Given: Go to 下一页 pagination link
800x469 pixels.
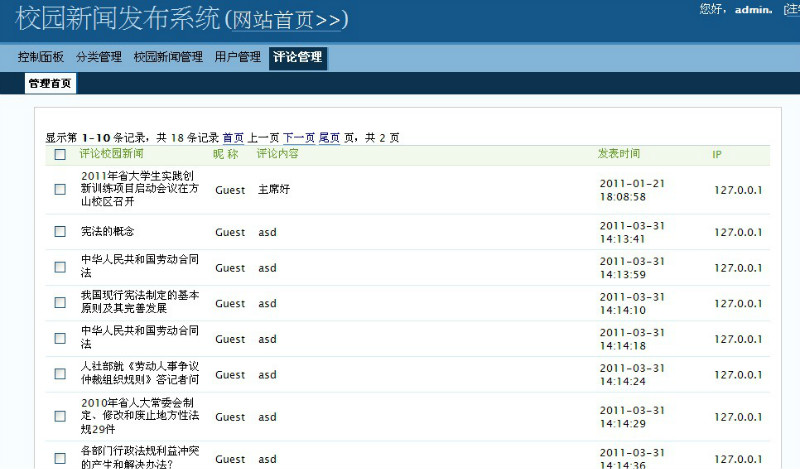Looking at the screenshot, I should [x=299, y=138].
